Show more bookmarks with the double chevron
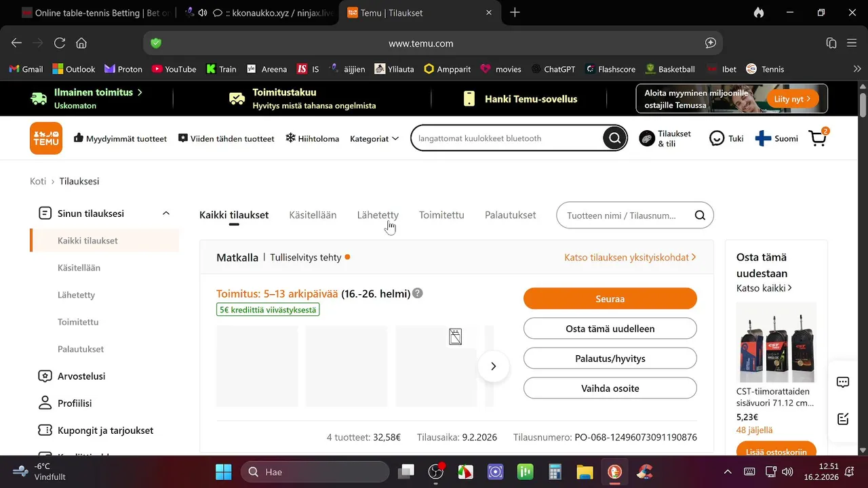Image resolution: width=868 pixels, height=488 pixels. pos(857,69)
